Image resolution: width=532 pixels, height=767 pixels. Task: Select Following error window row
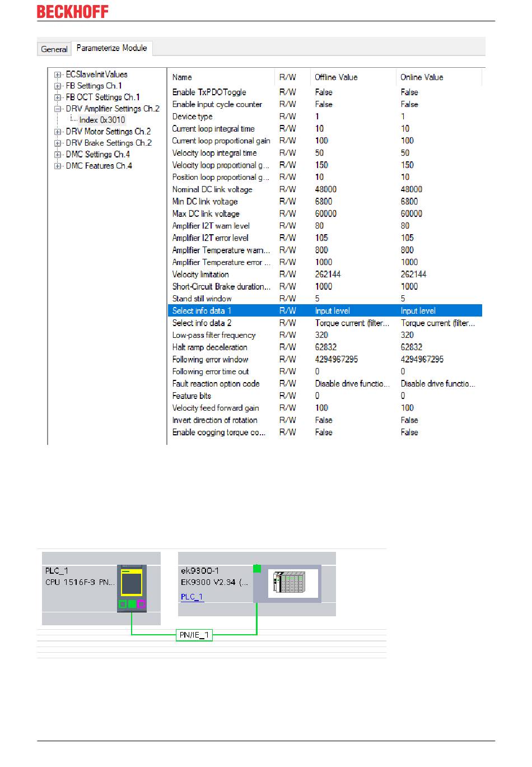click(x=325, y=360)
